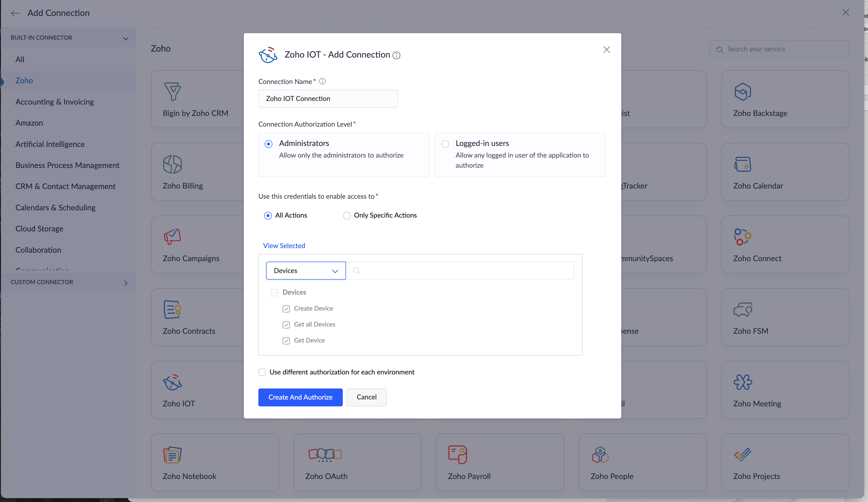
Task: Click the Zoho Payroll icon
Action: [457, 455]
